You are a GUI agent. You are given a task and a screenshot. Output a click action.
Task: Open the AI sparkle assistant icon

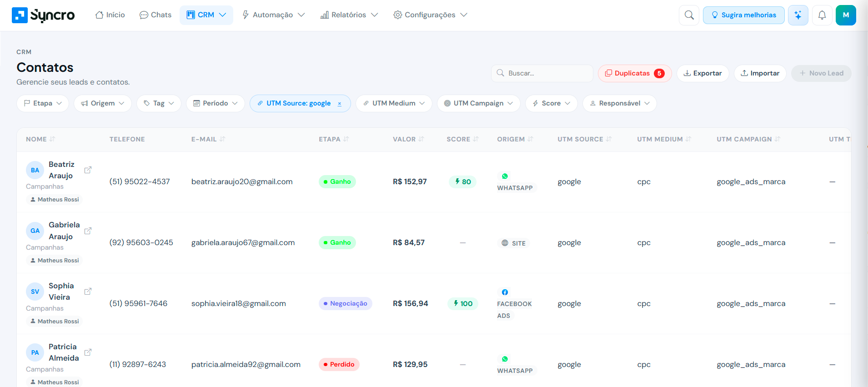point(798,15)
